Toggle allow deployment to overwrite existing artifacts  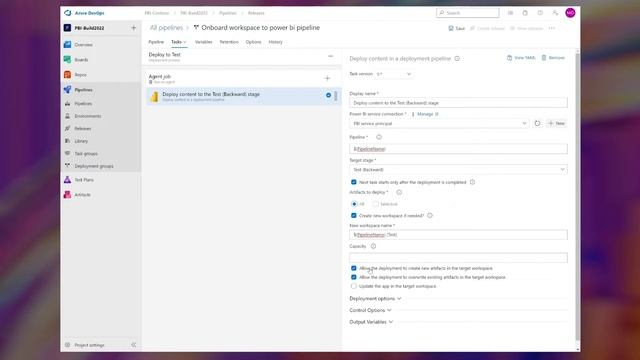coord(353,277)
